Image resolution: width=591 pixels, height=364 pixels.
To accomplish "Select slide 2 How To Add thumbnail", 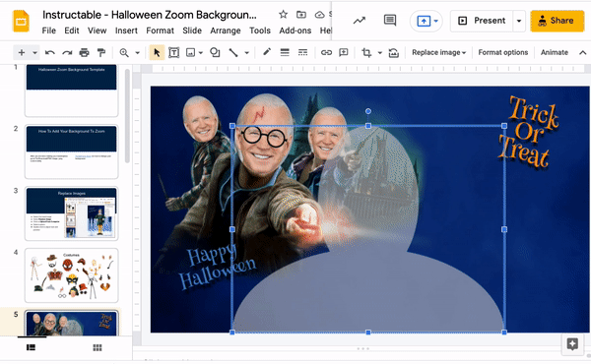I will pyautogui.click(x=71, y=152).
